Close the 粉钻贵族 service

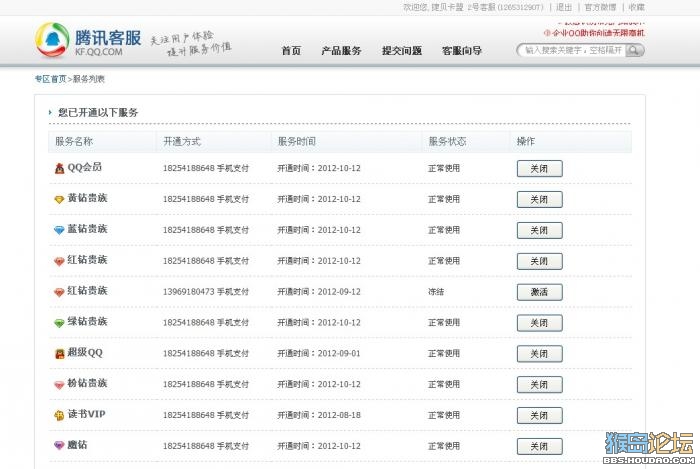point(539,384)
